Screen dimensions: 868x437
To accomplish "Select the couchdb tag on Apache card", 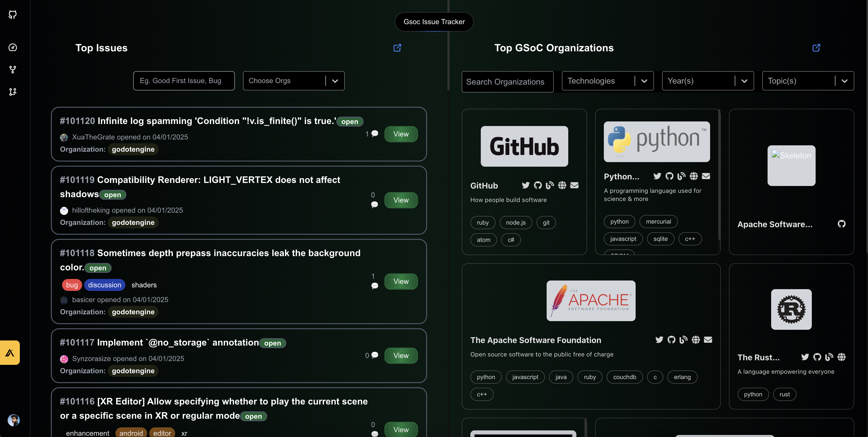I will pyautogui.click(x=624, y=377).
